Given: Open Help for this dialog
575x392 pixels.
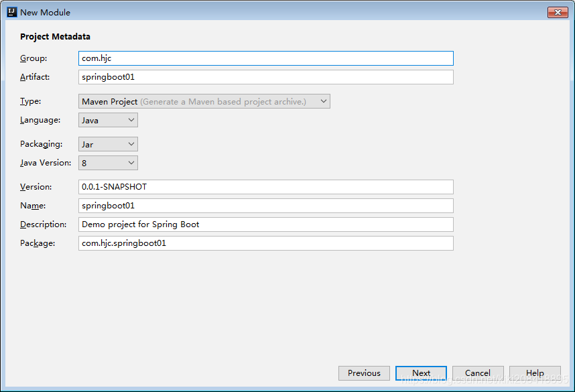Looking at the screenshot, I should (535, 373).
